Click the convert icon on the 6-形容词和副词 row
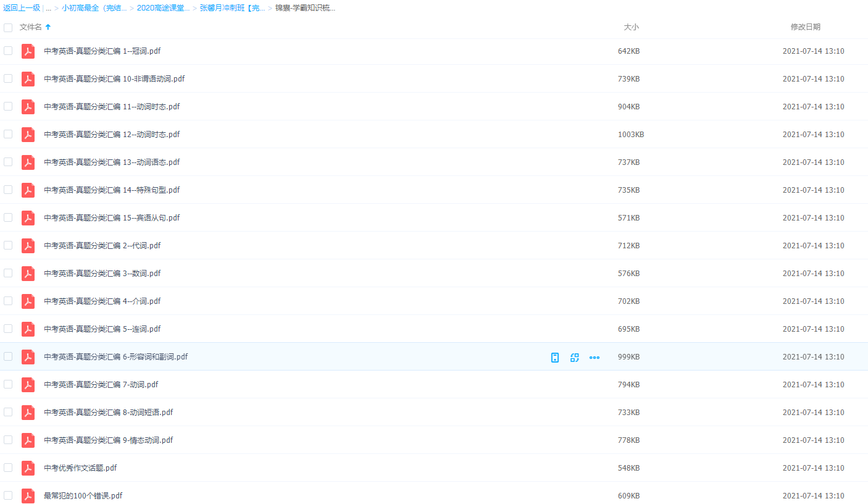The image size is (868, 504). pos(575,357)
